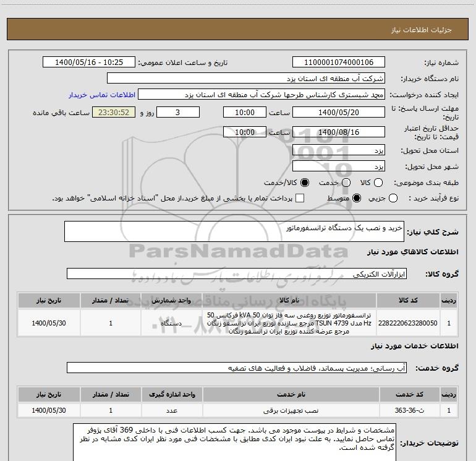The width and height of the screenshot is (476, 461).
Task: Select the خدمت radio button
Action: click(x=346, y=183)
